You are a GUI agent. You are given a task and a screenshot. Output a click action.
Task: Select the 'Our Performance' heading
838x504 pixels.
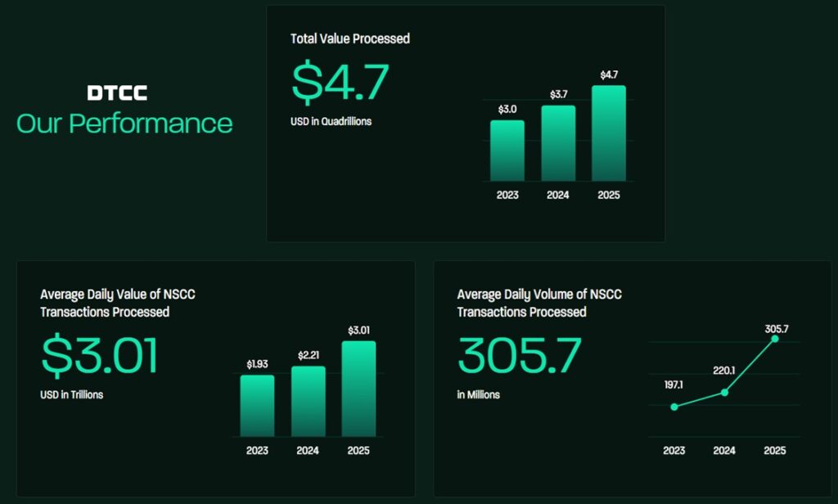pos(124,124)
